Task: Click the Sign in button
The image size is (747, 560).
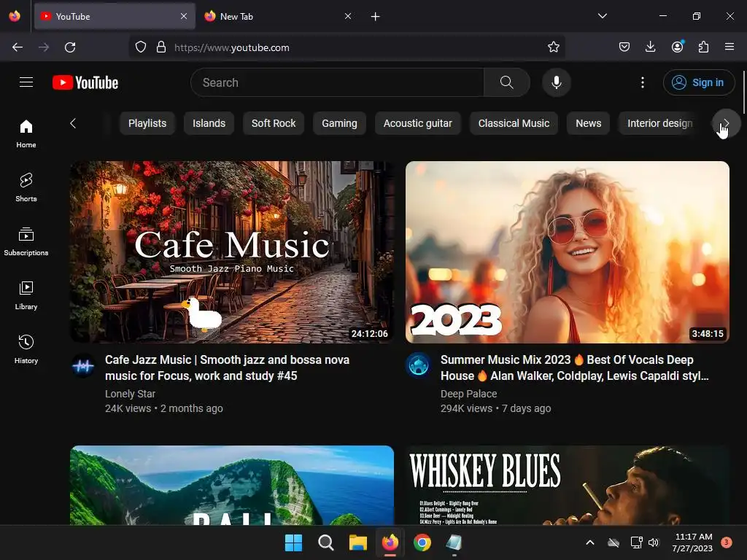Action: pos(698,82)
